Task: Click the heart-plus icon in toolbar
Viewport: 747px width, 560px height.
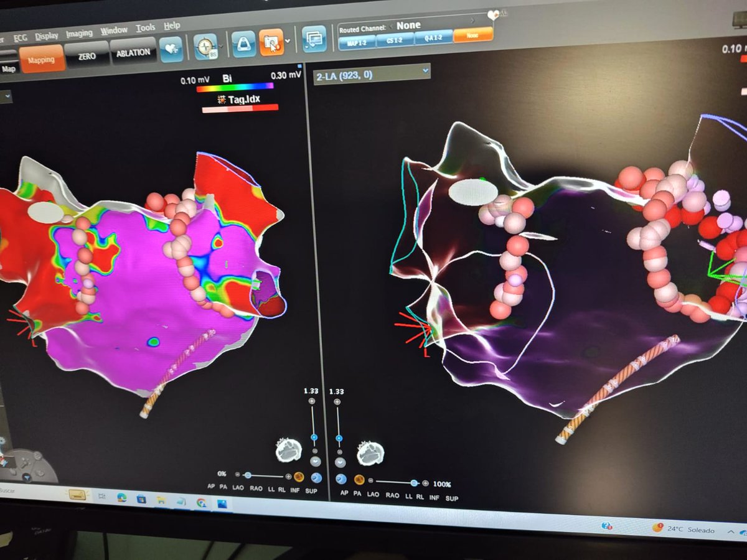Action: click(x=171, y=50)
